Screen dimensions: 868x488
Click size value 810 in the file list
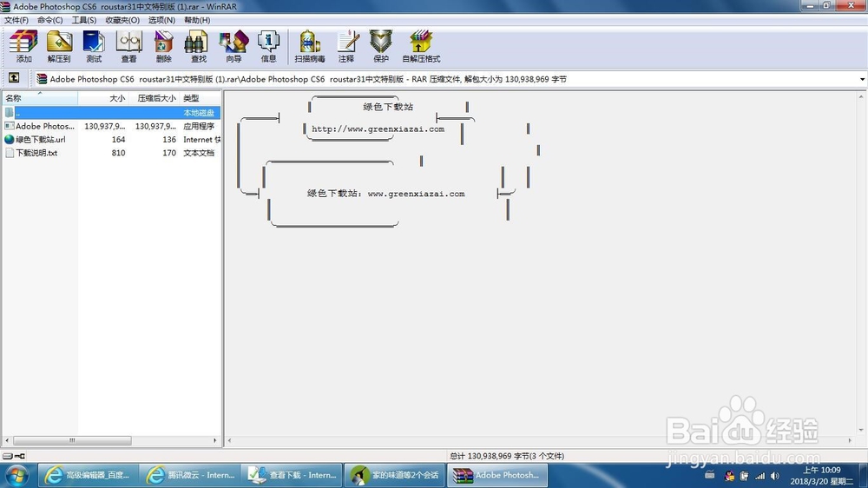pos(118,153)
